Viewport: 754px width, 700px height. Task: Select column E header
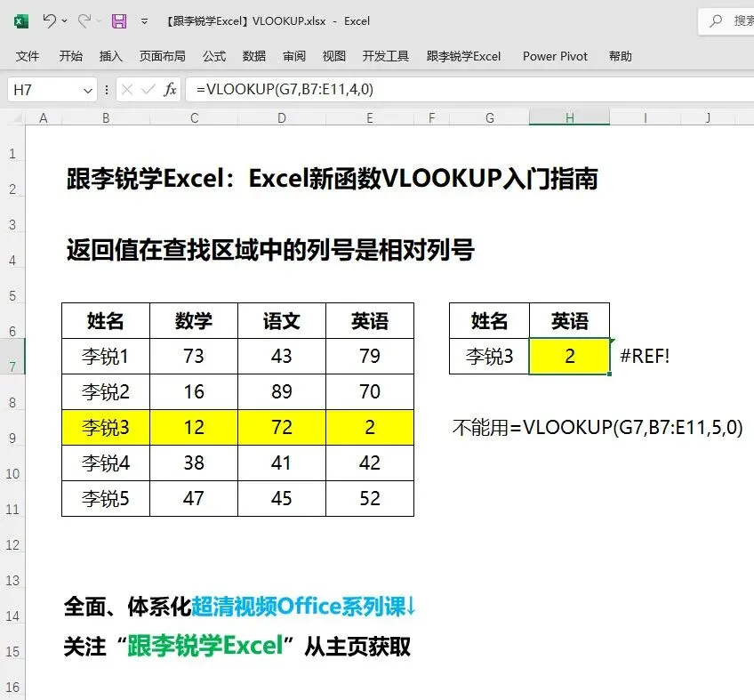pos(370,118)
